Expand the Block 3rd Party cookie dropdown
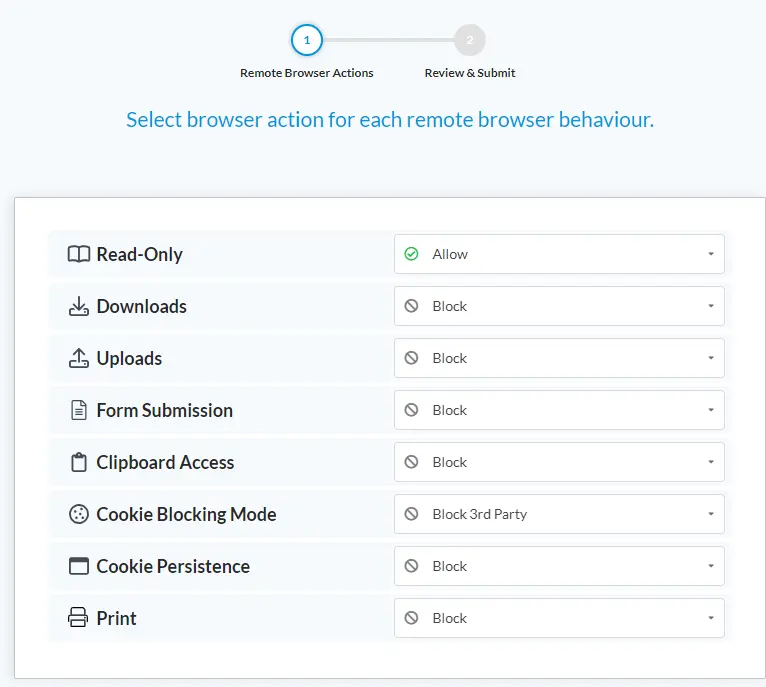 coord(559,514)
